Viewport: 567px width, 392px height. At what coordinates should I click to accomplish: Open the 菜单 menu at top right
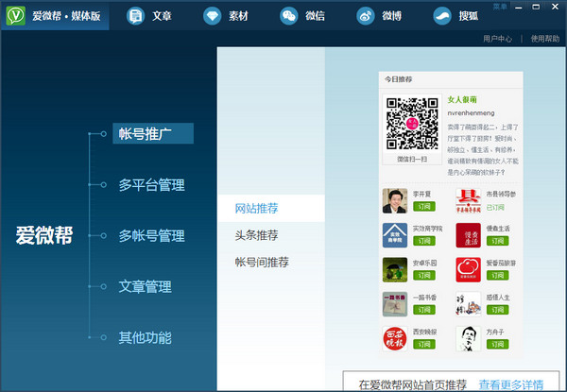tap(500, 7)
